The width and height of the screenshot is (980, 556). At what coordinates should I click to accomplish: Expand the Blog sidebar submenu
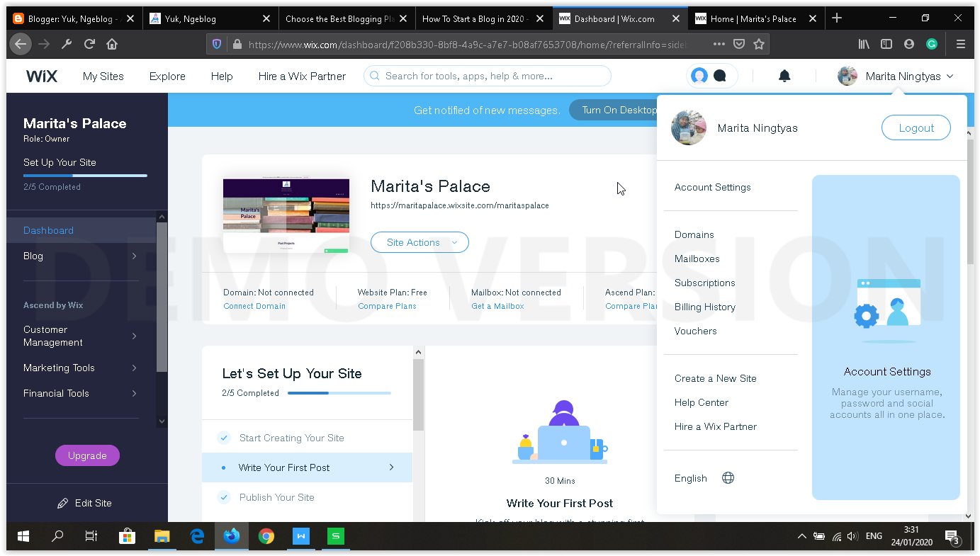point(134,256)
